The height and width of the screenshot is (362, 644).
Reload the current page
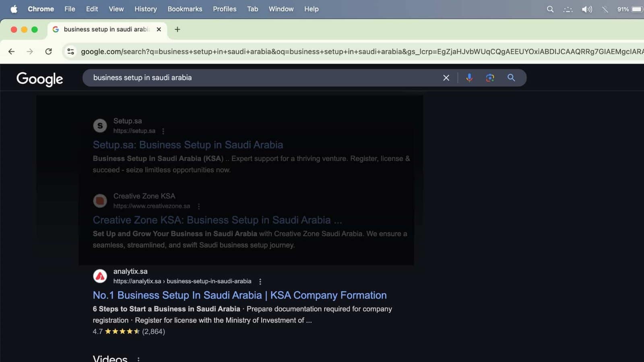(49, 51)
